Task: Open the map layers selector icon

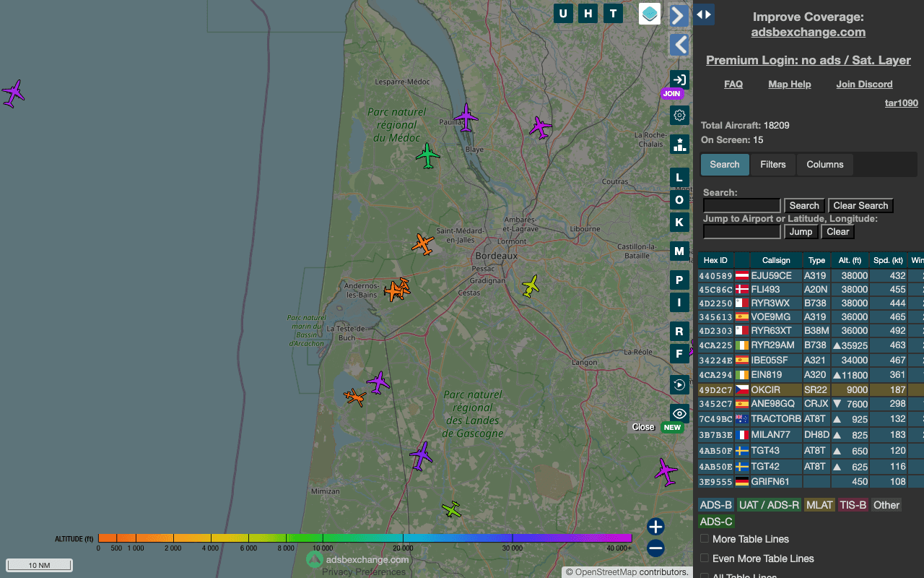Action: (x=650, y=14)
